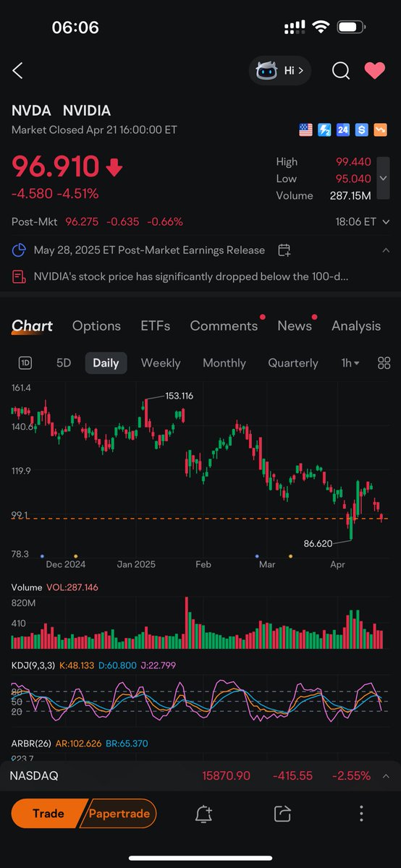Viewport: 401px width, 868px height.
Task: Expand the NASDAQ index ticker chevron
Action: click(386, 775)
